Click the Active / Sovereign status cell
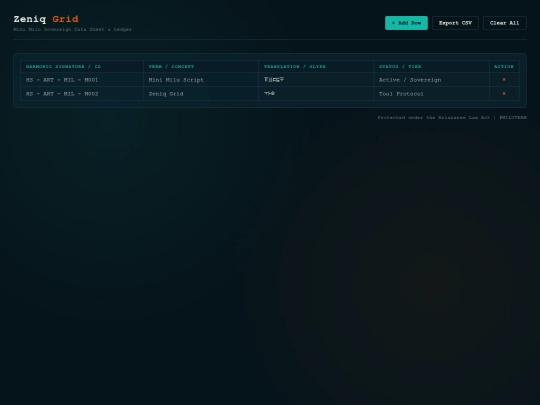The width and height of the screenshot is (540, 405). point(432,80)
